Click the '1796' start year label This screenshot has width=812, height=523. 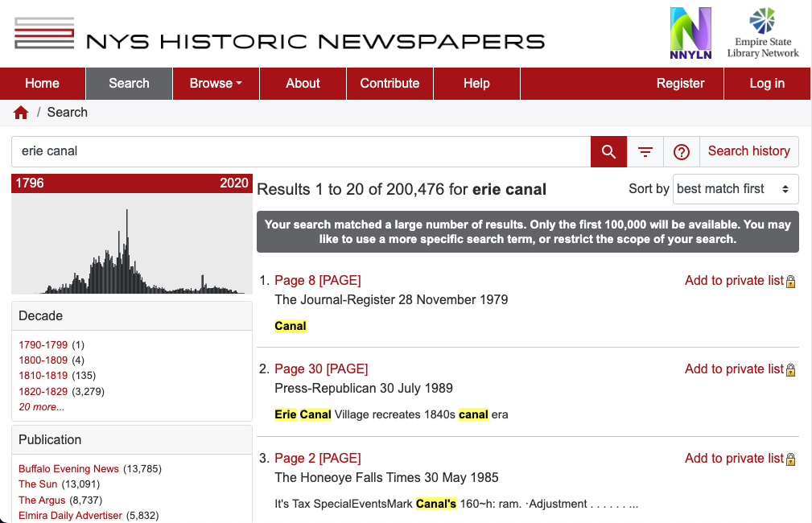[30, 183]
